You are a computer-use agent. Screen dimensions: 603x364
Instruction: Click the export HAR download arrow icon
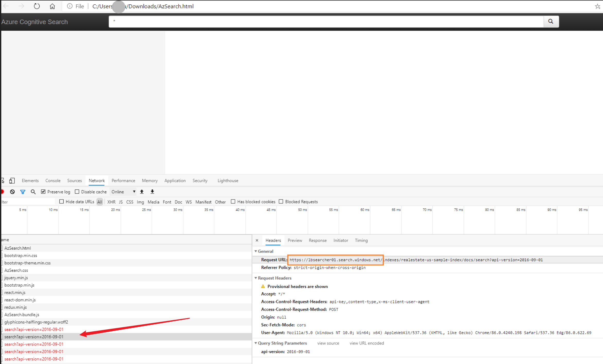tap(152, 192)
